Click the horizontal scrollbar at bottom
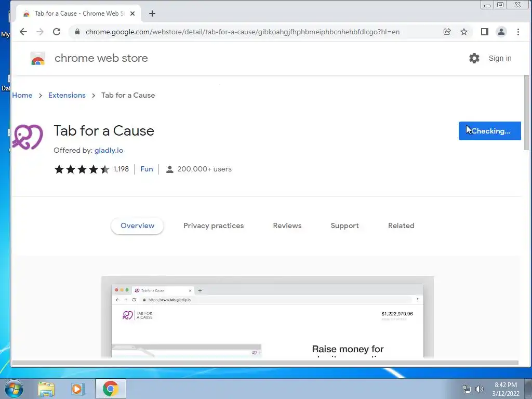The width and height of the screenshot is (532, 399). click(265, 363)
